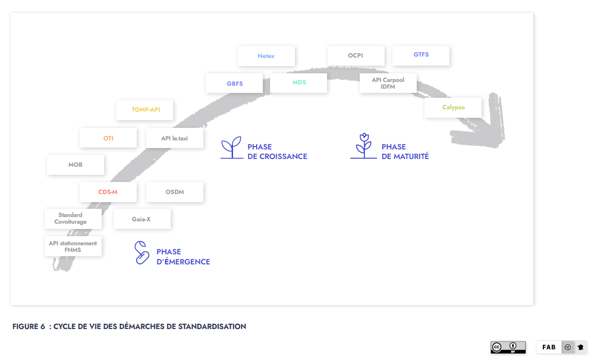Click the OCPI standard link

click(x=356, y=55)
